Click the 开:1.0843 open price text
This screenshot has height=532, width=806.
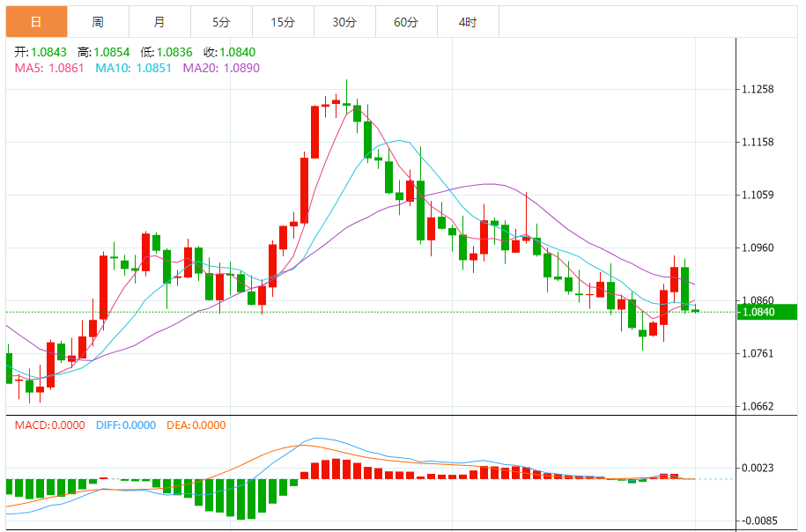41,52
